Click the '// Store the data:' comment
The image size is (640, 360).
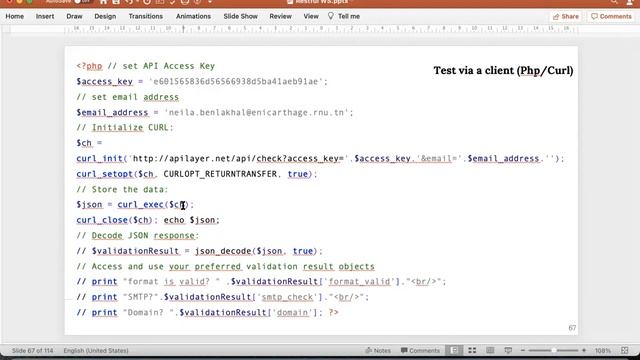[122, 189]
